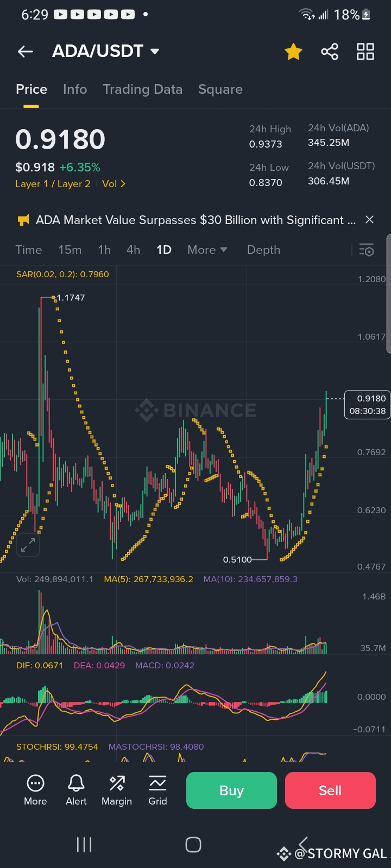Tap the 24h Vol(ADA) 345.25M value

(329, 143)
